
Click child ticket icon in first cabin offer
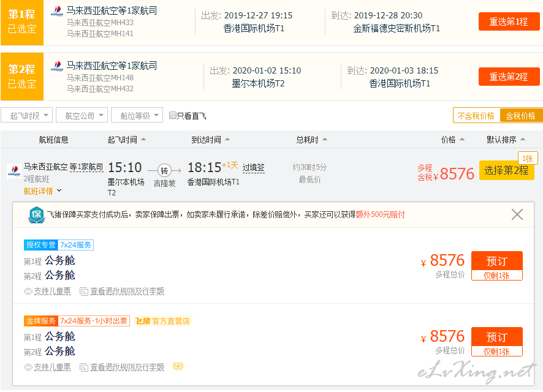tap(28, 292)
